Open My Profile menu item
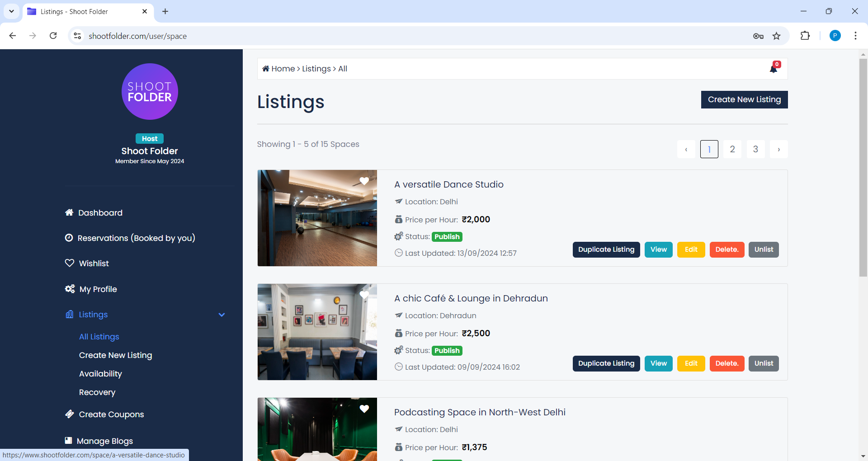 point(98,289)
